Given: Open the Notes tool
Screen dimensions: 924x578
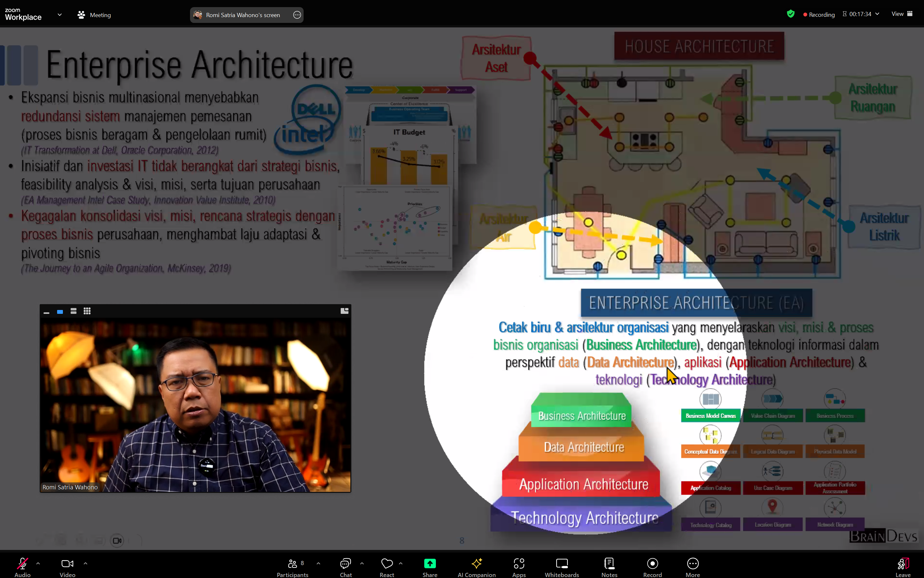Looking at the screenshot, I should [609, 563].
